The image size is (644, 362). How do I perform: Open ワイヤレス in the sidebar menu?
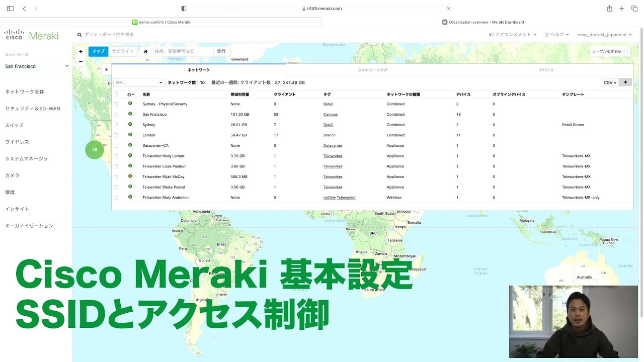17,142
